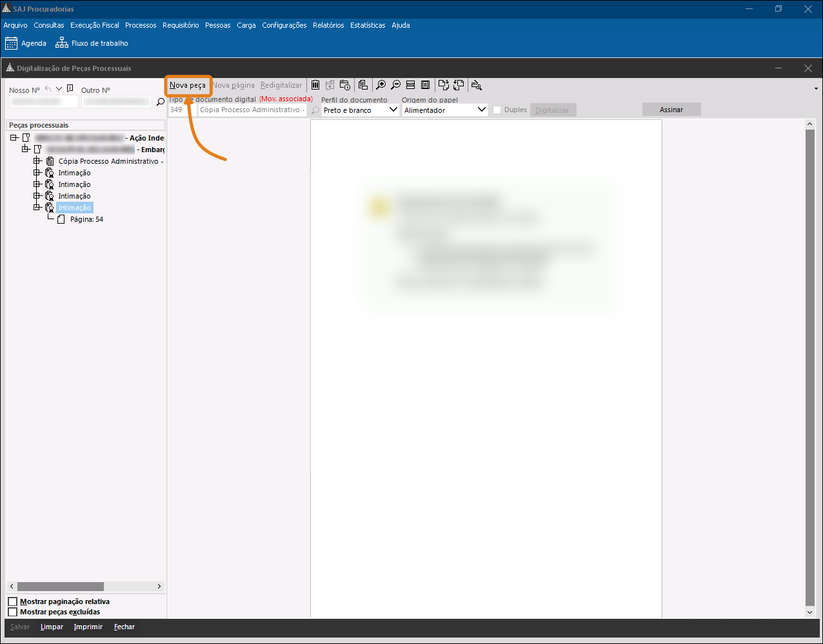The width and height of the screenshot is (823, 644).
Task: Open Fluxo de trabalho workflow icon
Action: [62, 43]
